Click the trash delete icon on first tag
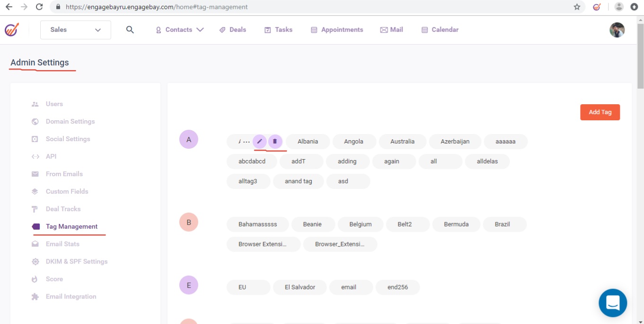 point(275,141)
